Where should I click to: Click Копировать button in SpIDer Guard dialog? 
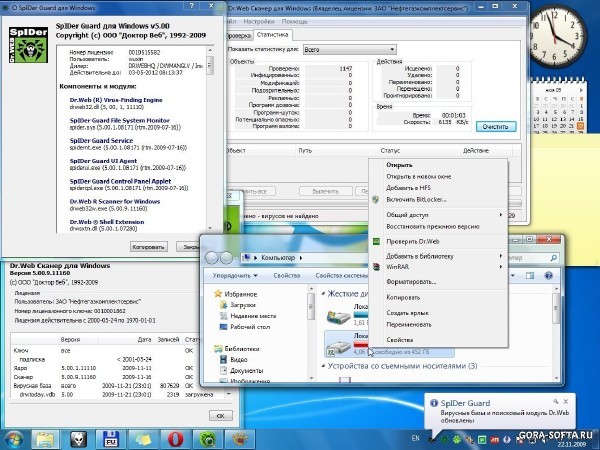pyautogui.click(x=148, y=247)
